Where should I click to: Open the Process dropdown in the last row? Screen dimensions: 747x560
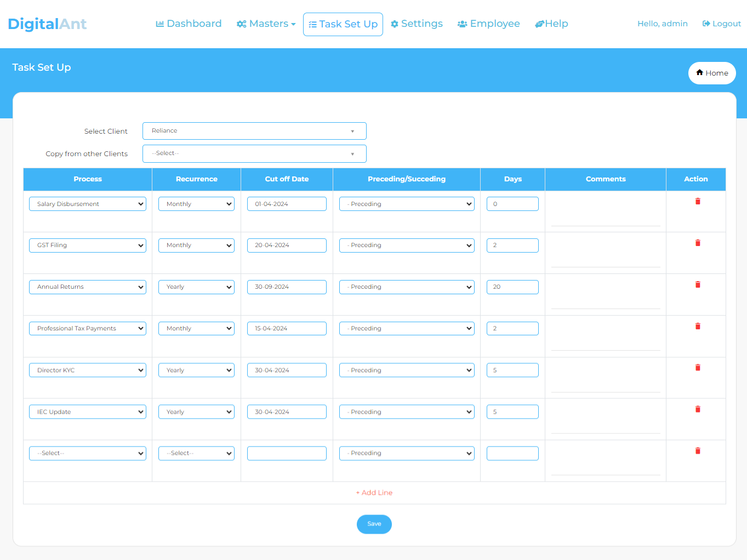87,453
